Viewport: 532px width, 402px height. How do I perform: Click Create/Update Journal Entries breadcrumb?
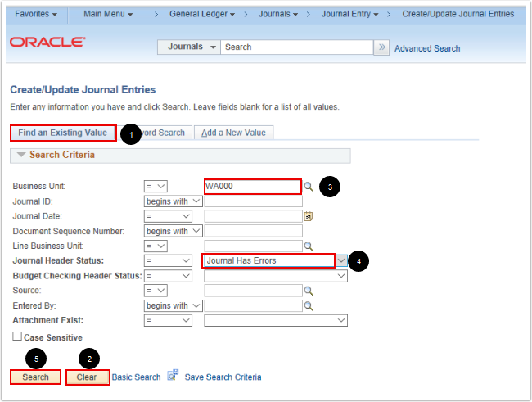[458, 14]
